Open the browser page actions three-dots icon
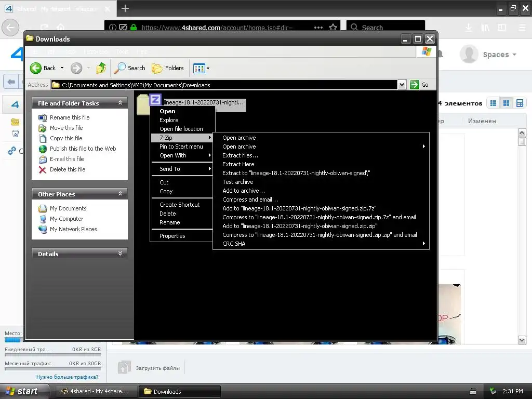 click(318, 28)
